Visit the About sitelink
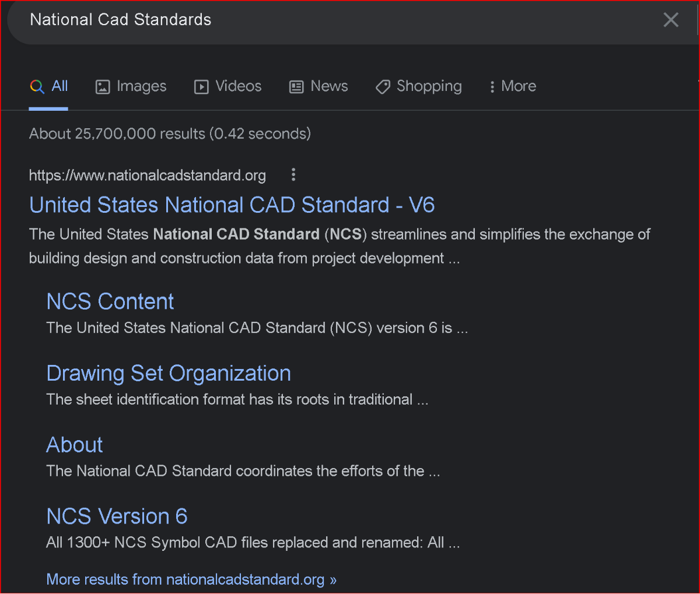700x594 pixels. [75, 445]
